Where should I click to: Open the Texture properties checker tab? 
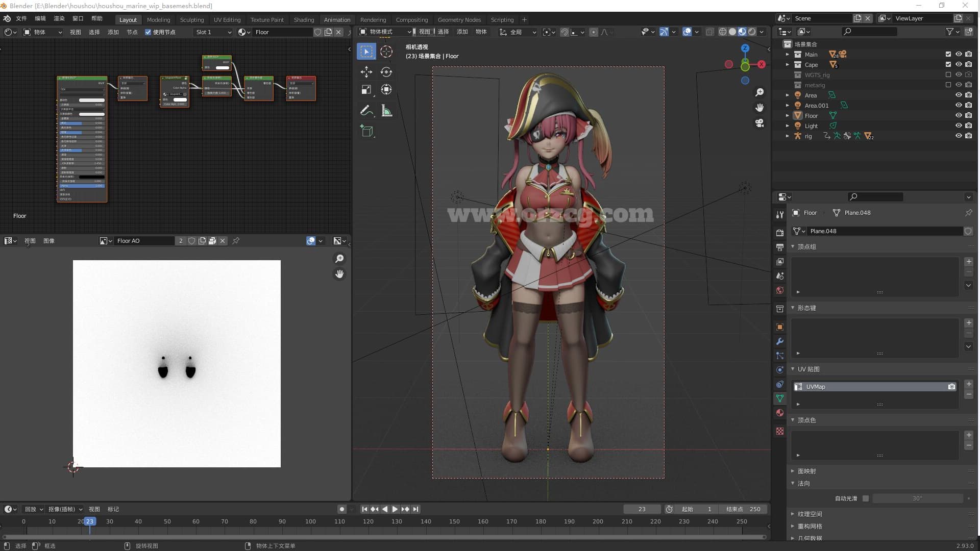(x=779, y=431)
